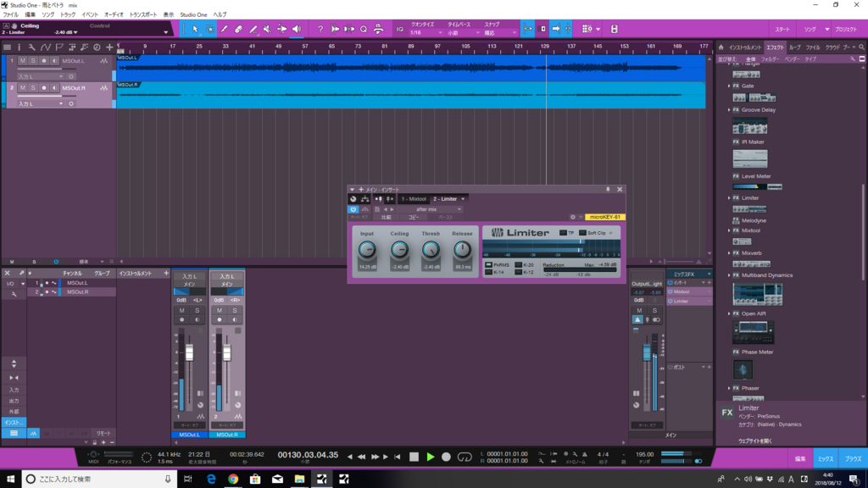
Task: Arm record on track 1 MSOut.L
Action: pyautogui.click(x=44, y=61)
